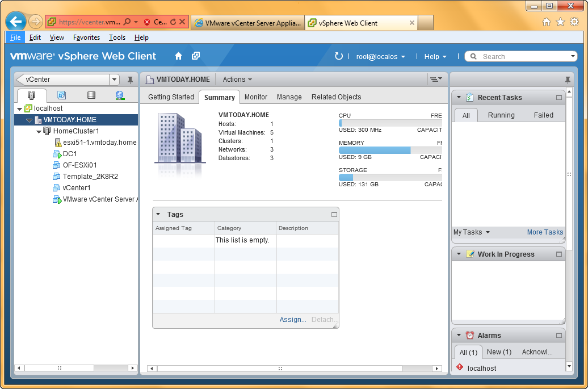Switch to VMware vCenter Server Appliance browser tab
The image size is (588, 389).
click(x=248, y=23)
